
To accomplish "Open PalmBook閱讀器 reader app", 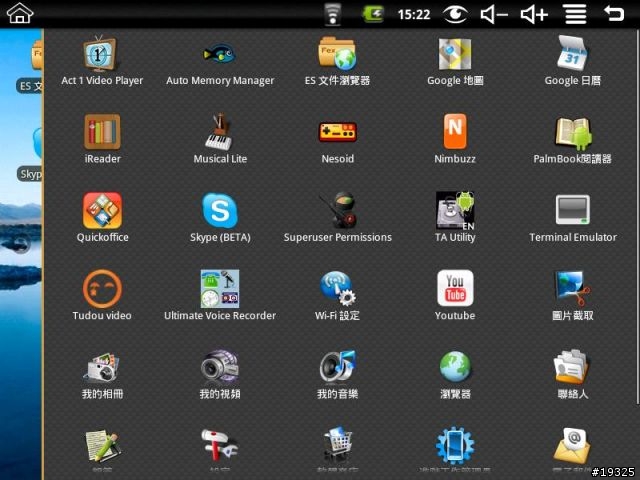I will coord(573,139).
